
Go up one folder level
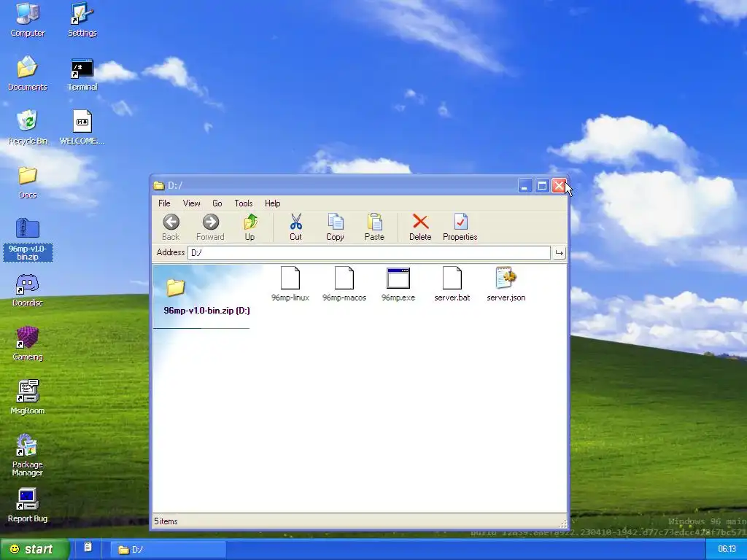tap(250, 227)
